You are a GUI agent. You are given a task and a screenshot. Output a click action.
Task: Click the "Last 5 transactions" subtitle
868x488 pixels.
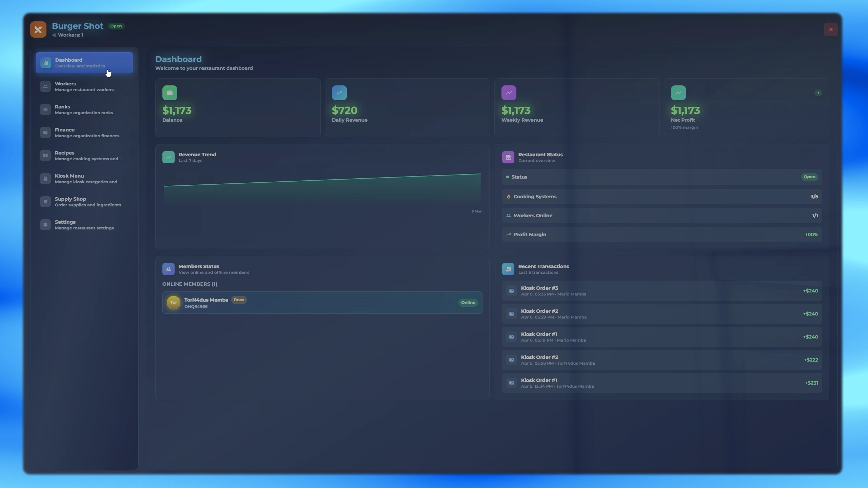click(x=538, y=272)
